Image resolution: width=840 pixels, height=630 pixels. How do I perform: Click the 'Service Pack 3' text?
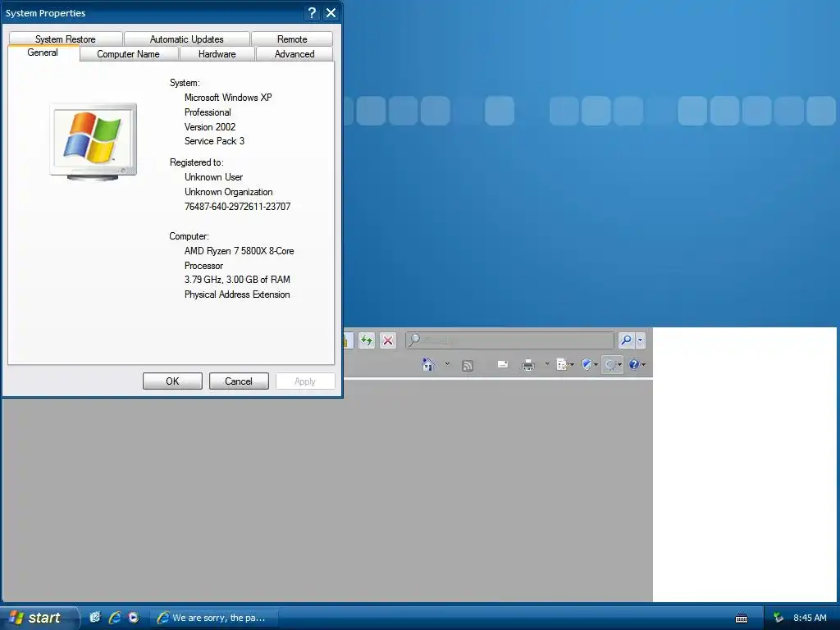[214, 141]
